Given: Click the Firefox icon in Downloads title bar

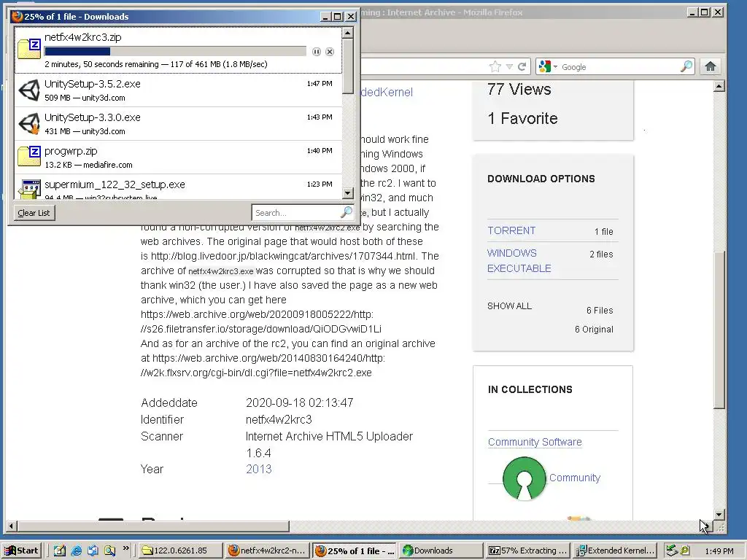Looking at the screenshot, I should [18, 17].
